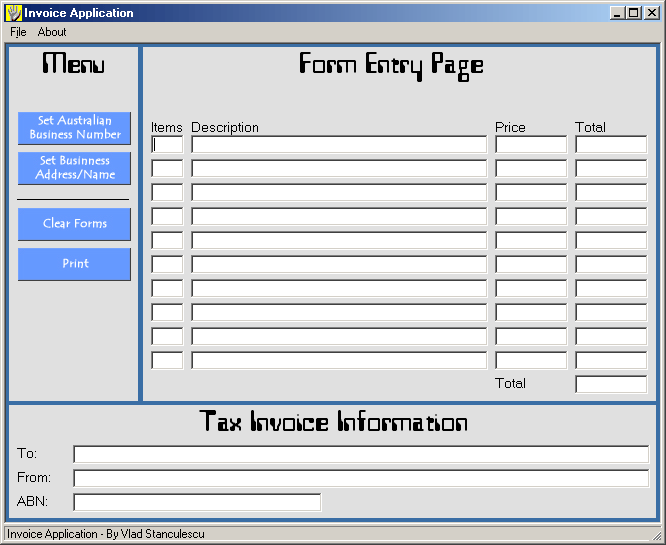Open the About menu
Image resolution: width=666 pixels, height=545 pixels.
52,32
